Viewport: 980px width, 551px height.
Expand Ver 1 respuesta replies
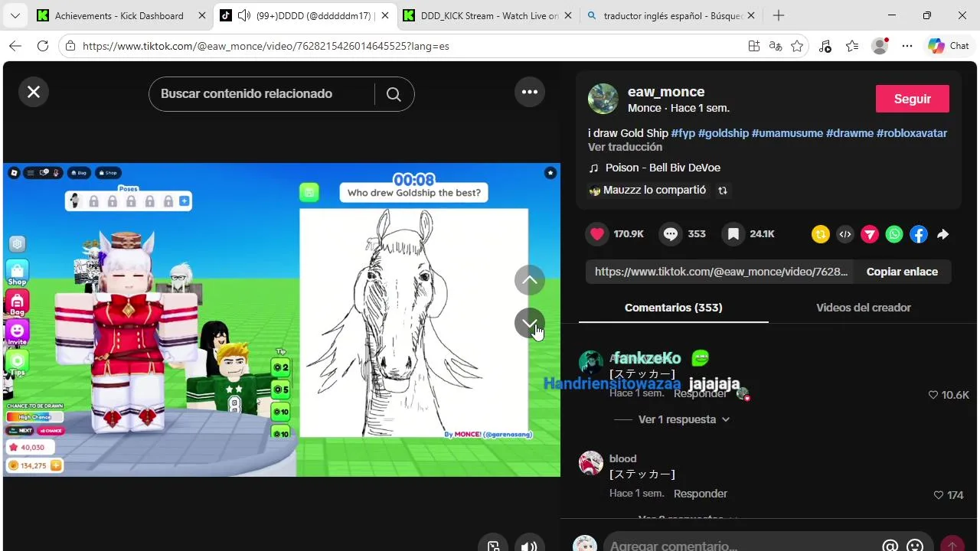684,419
